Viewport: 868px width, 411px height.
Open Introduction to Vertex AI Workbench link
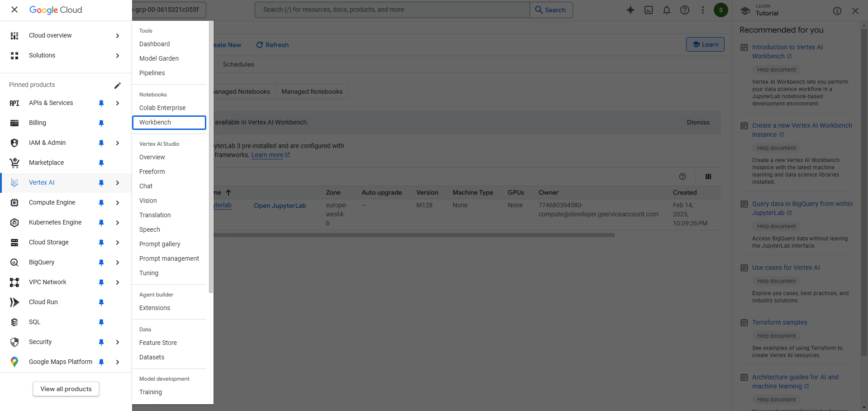(787, 52)
